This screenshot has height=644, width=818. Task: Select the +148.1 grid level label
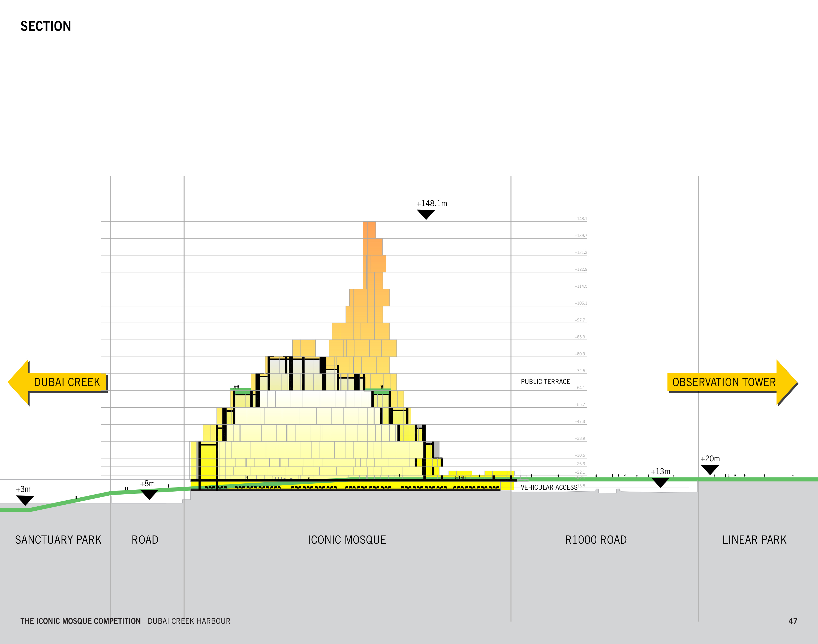click(x=581, y=219)
